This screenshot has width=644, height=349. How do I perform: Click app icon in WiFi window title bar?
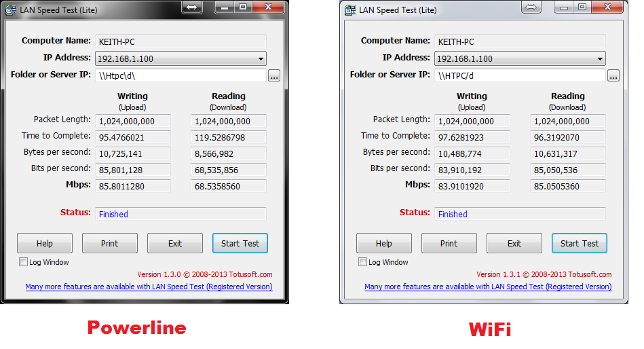pos(350,10)
